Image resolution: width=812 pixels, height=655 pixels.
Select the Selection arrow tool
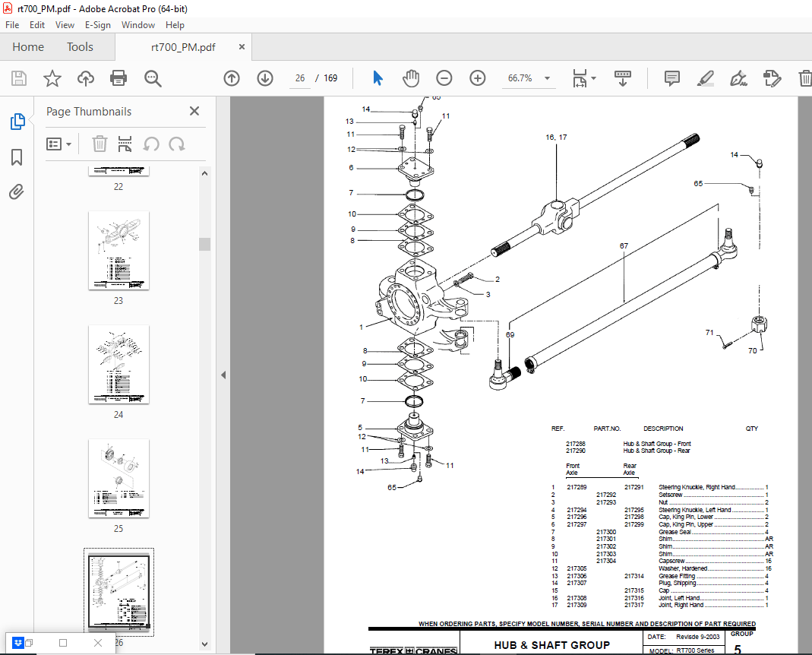(x=378, y=78)
